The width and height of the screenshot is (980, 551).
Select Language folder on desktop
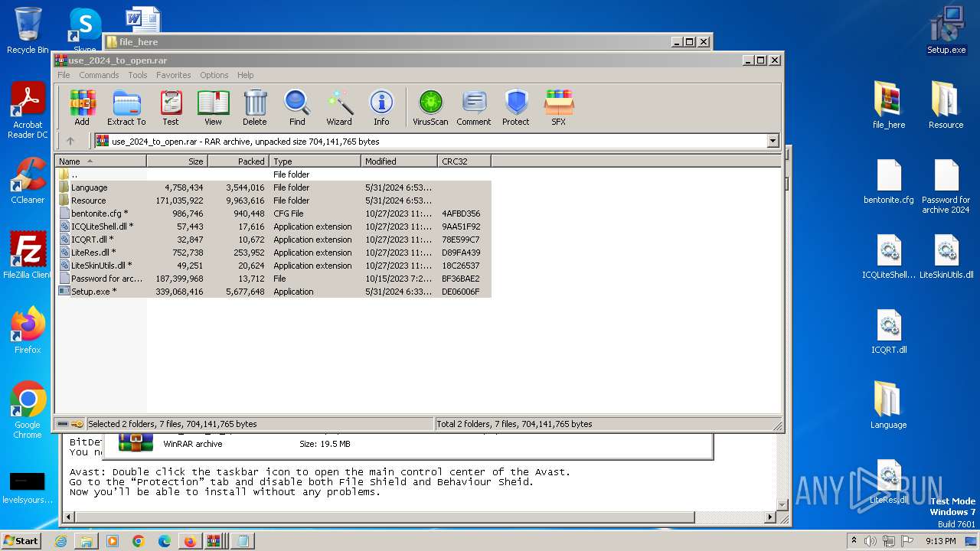(x=888, y=406)
